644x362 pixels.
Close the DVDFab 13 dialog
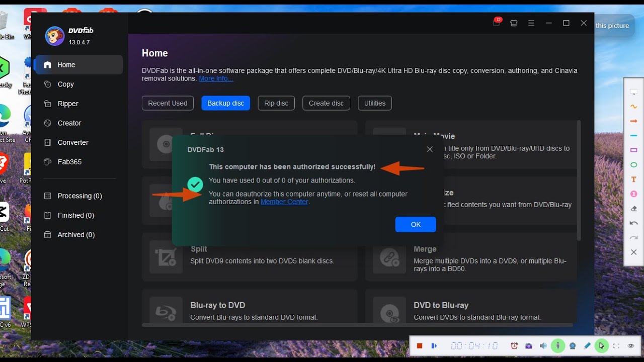(x=430, y=149)
